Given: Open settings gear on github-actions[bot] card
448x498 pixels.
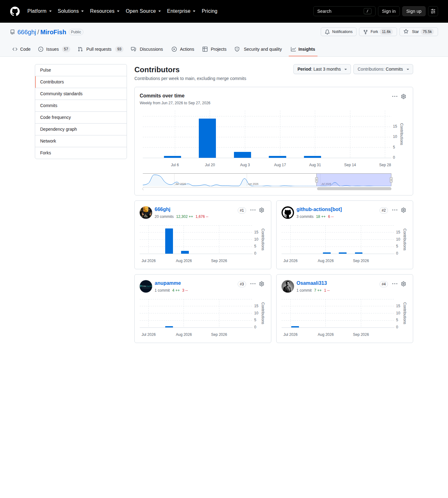Looking at the screenshot, I should (404, 210).
